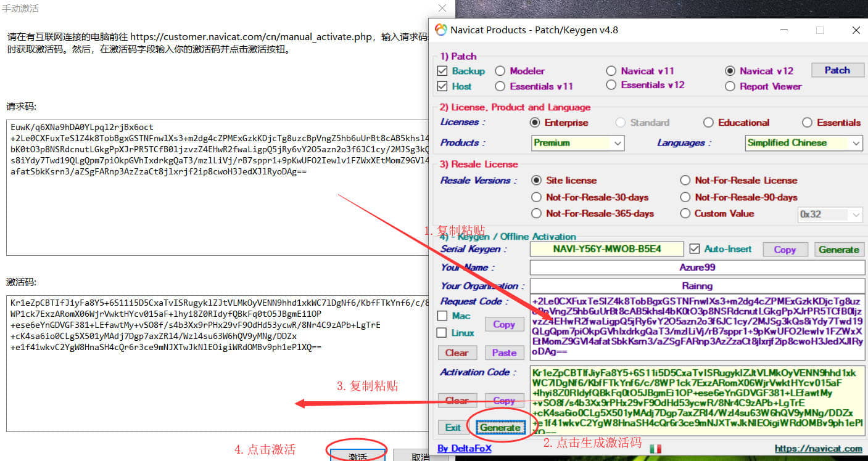Click the Your Organization field containing Rainng

(x=697, y=286)
